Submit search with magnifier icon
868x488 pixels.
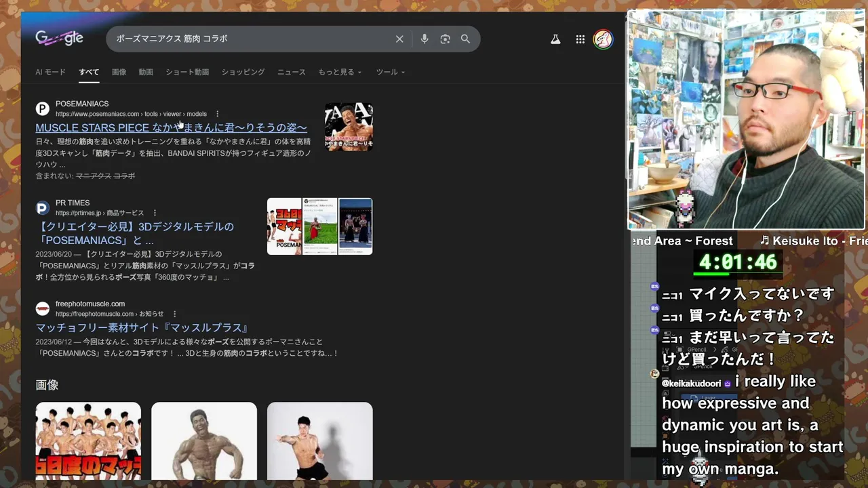click(465, 39)
